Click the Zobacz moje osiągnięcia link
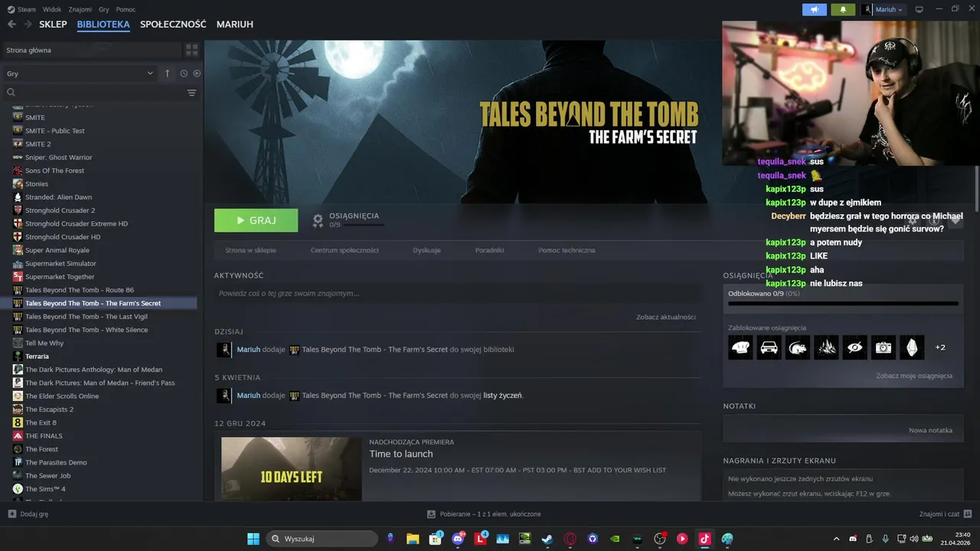980x551 pixels. (914, 376)
